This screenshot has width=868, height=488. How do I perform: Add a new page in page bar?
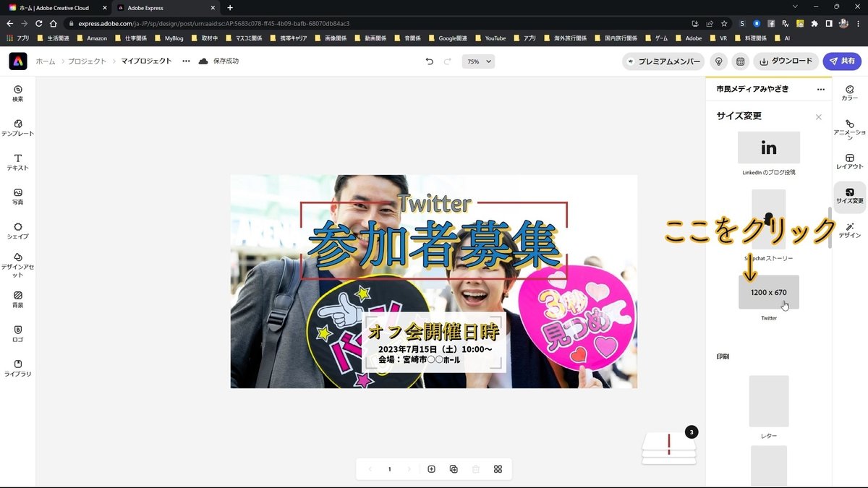click(x=431, y=469)
